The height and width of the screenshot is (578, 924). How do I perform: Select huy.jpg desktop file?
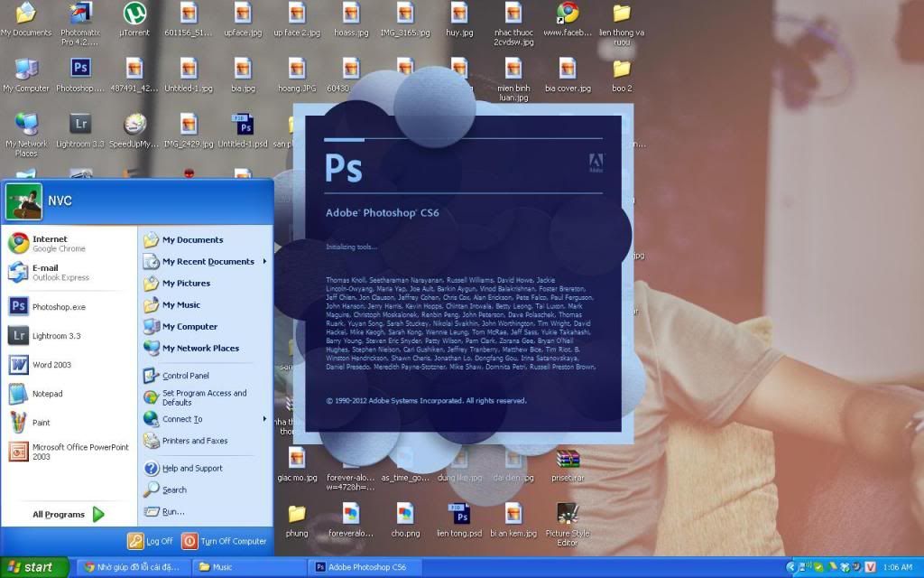click(459, 20)
